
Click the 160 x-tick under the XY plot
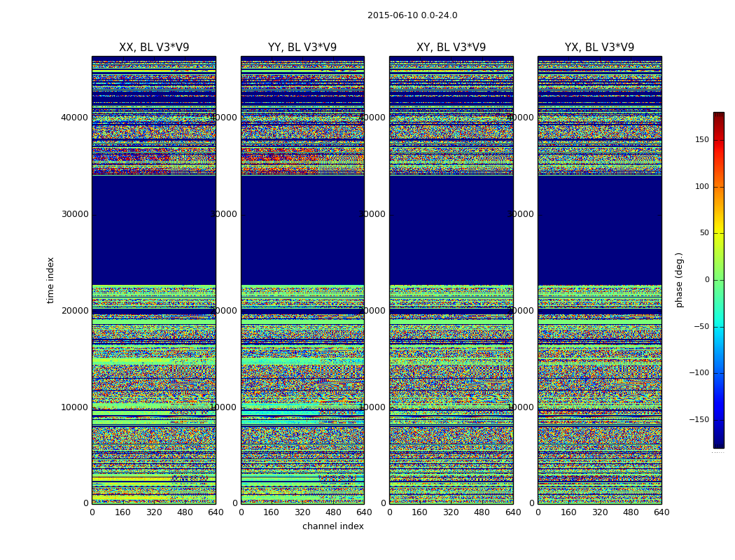(419, 512)
